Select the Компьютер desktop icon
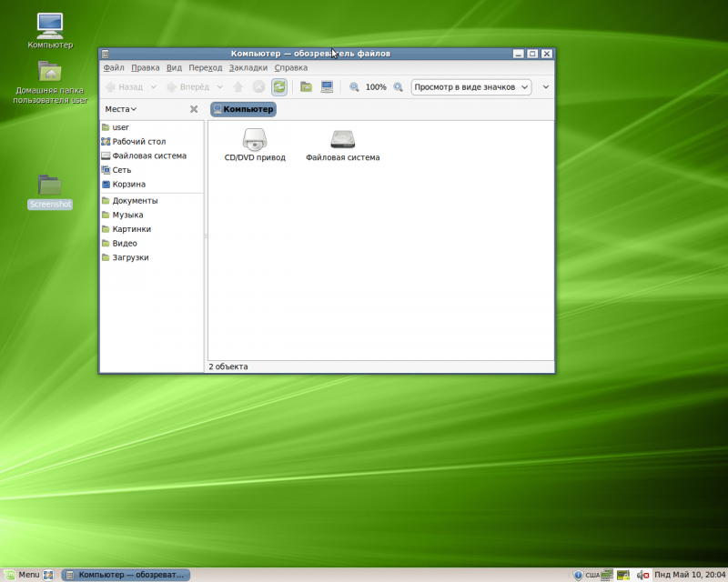 click(x=50, y=31)
